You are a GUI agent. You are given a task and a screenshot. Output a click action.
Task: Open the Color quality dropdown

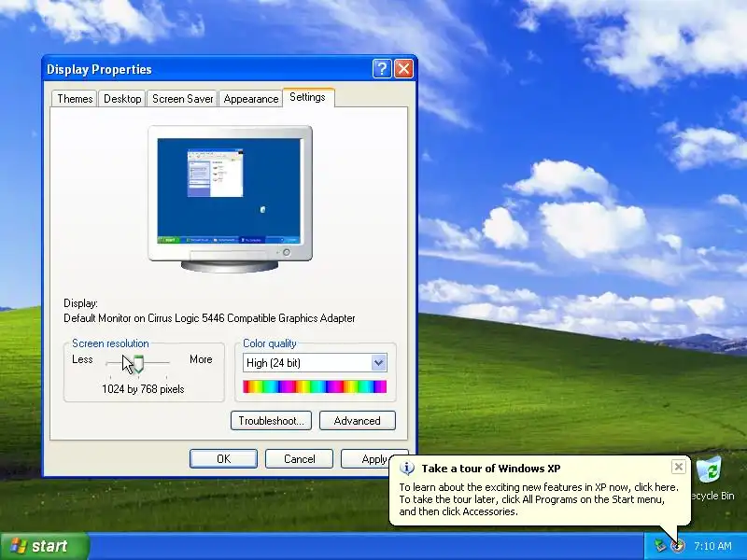pyautogui.click(x=378, y=363)
